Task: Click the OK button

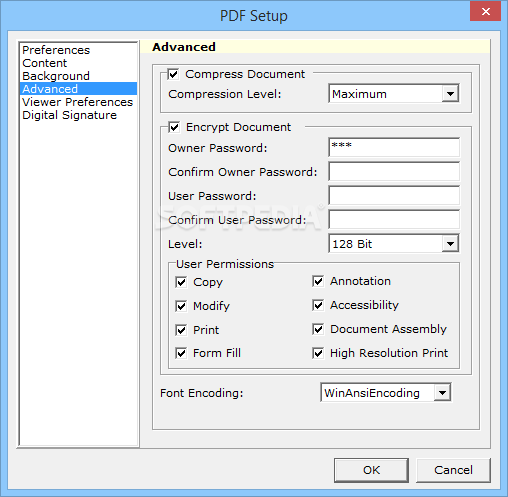Action: pos(371,470)
